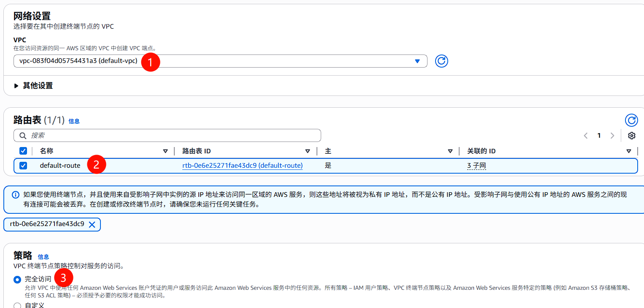This screenshot has height=308, width=644.
Task: Go to next route table page
Action: (612, 136)
